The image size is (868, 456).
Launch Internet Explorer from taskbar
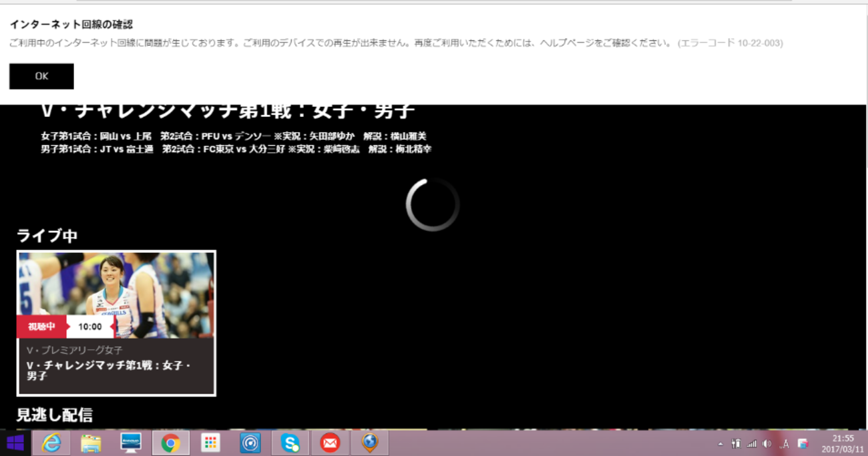coord(51,443)
